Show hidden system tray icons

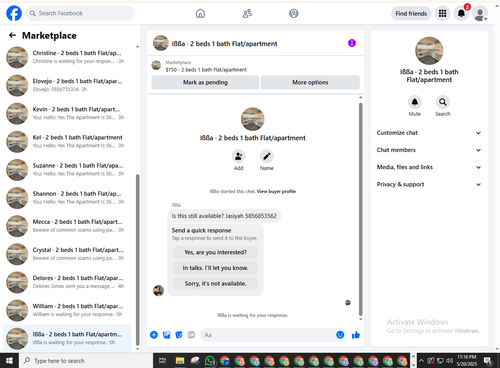click(x=421, y=361)
